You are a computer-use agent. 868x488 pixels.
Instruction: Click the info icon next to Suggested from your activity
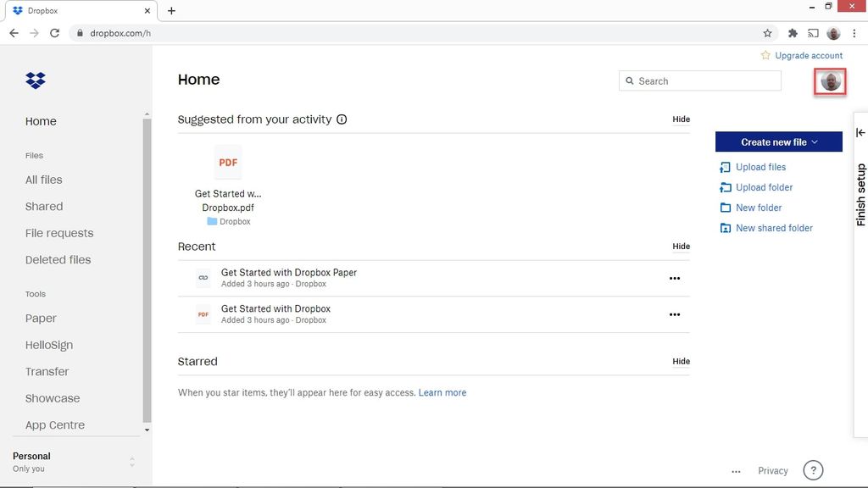click(342, 119)
